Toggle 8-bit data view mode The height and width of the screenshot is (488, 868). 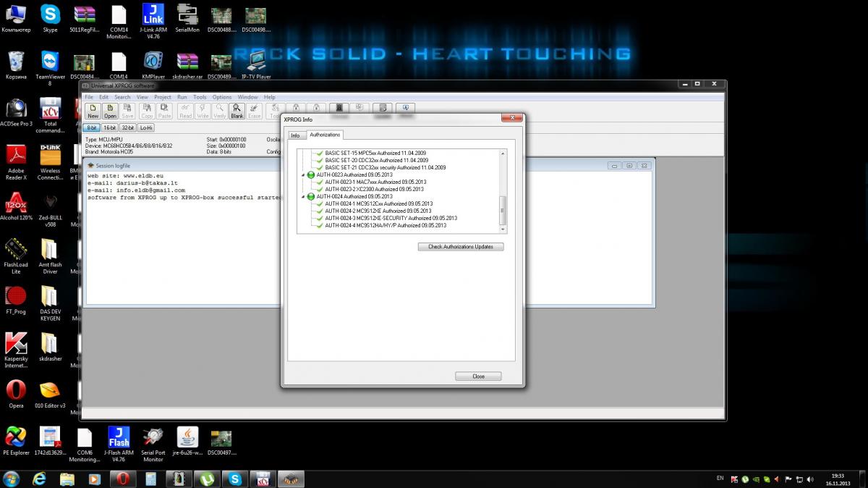click(91, 127)
